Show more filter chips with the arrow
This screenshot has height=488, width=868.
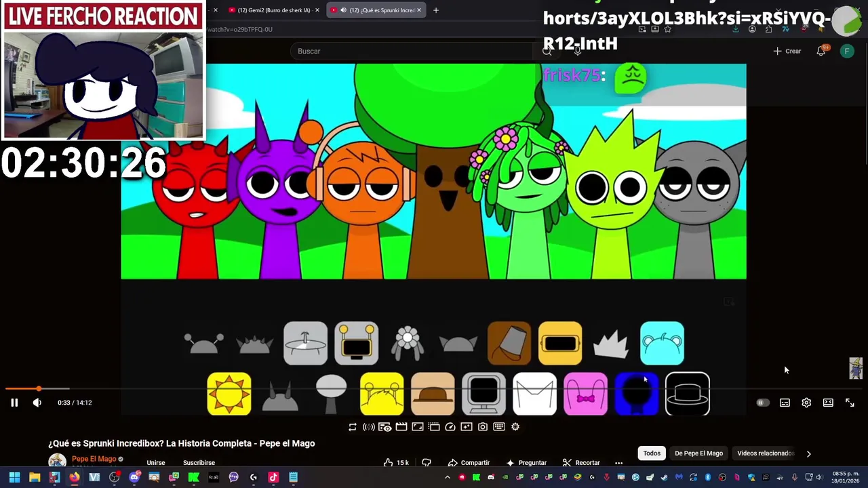click(808, 453)
